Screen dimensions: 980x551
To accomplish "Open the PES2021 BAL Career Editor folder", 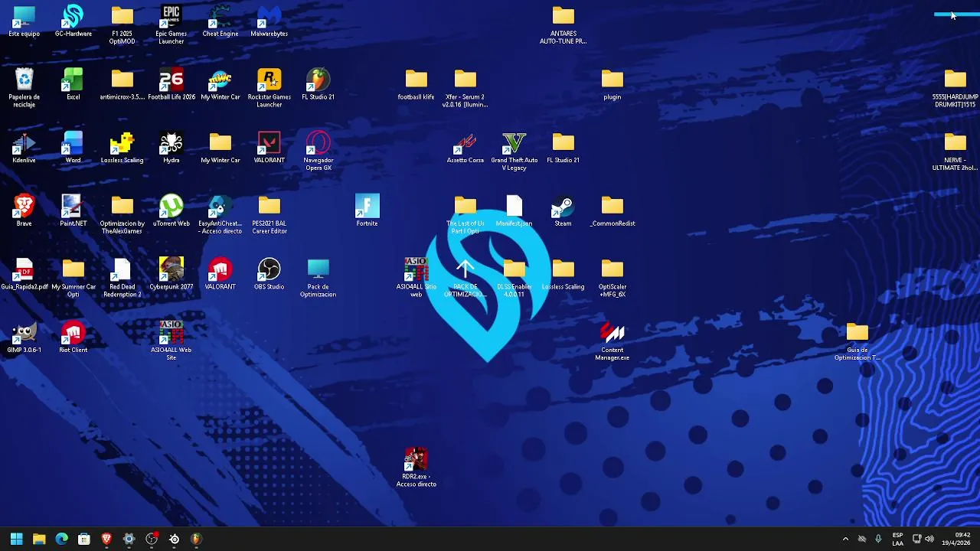I will point(269,214).
